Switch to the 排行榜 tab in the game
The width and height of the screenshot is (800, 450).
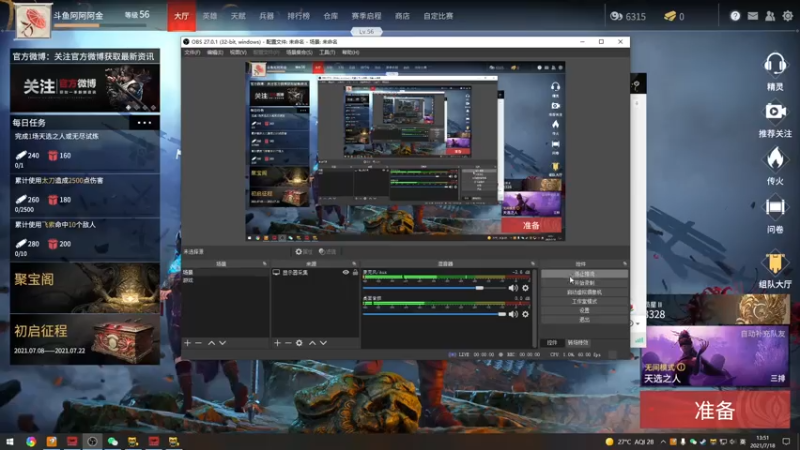click(298, 16)
